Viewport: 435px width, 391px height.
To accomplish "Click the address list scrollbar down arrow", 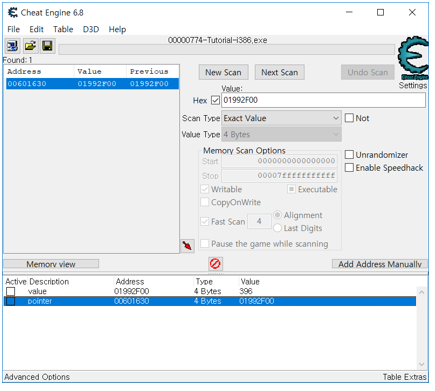I will tap(422, 364).
